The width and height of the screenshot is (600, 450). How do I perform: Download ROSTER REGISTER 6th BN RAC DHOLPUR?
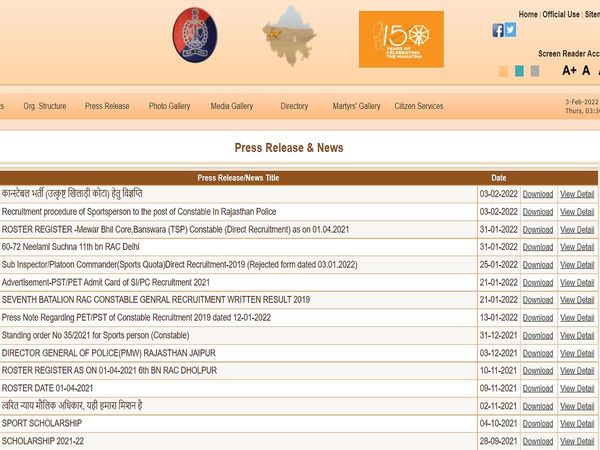point(538,371)
